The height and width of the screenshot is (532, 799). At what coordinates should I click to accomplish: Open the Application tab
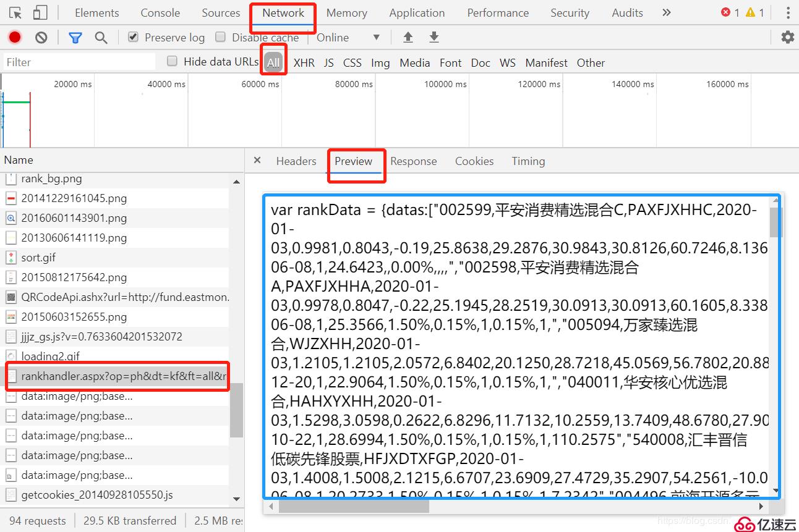tap(417, 13)
